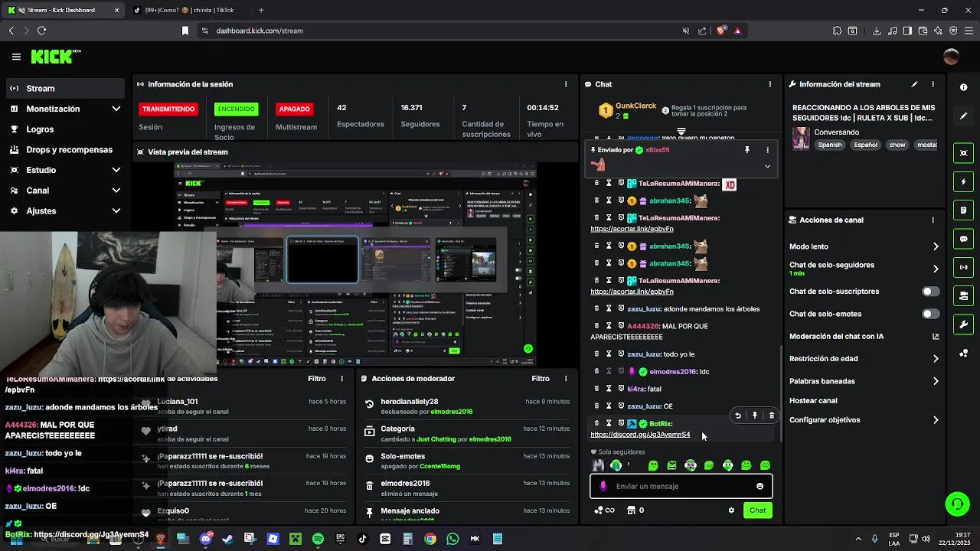Open the stream information panel options menu

point(933,84)
